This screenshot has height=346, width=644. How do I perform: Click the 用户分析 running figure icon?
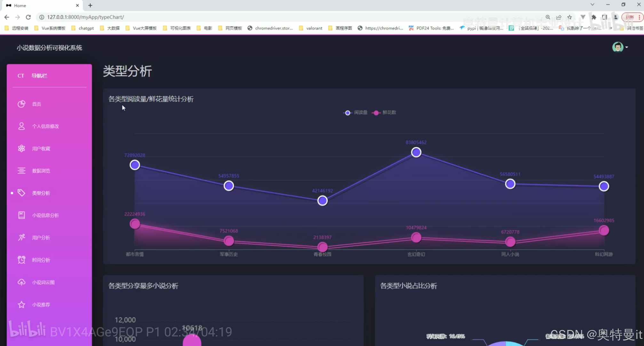(21, 237)
